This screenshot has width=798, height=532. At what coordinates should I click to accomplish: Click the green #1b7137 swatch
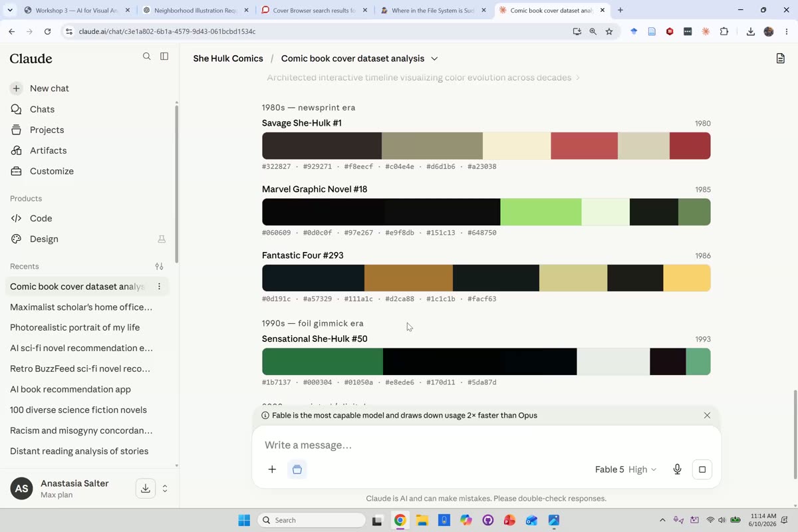pyautogui.click(x=323, y=362)
